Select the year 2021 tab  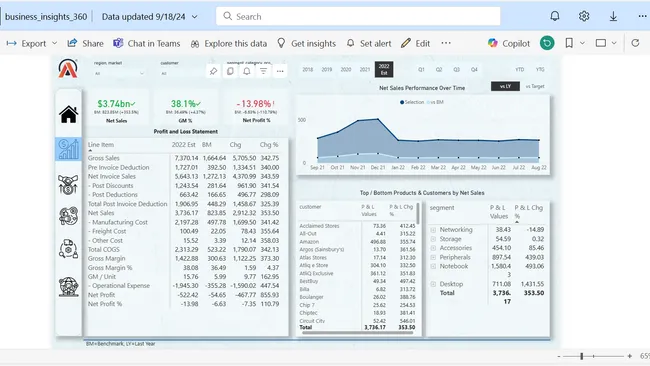coord(365,70)
